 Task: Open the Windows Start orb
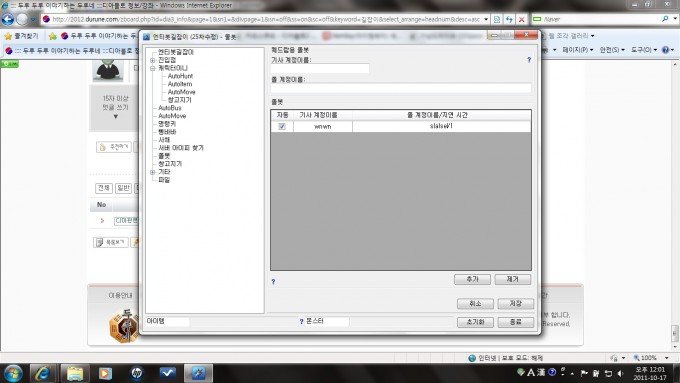pyautogui.click(x=13, y=373)
